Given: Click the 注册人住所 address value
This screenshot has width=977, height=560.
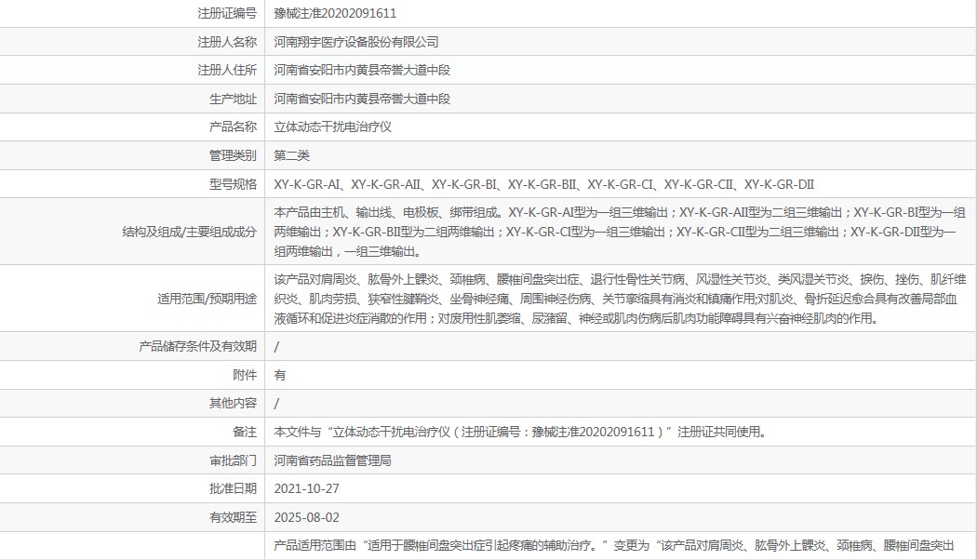Looking at the screenshot, I should click(362, 70).
